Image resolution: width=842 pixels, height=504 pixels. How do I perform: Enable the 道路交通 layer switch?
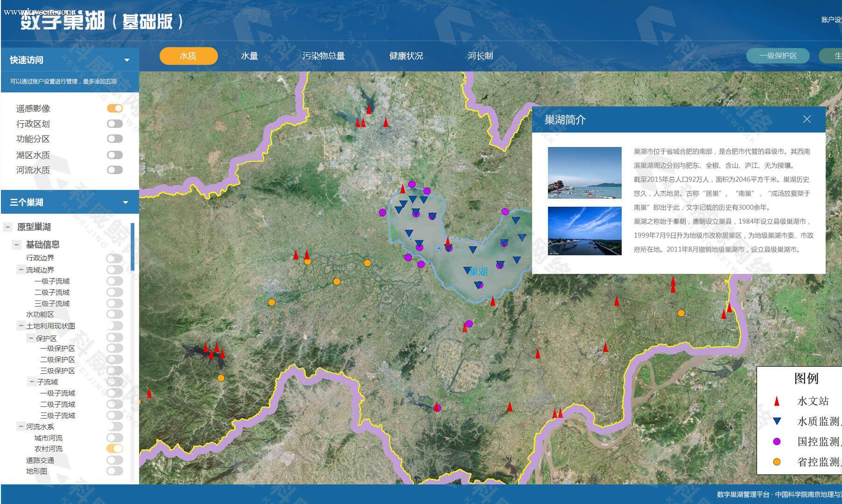pos(115,460)
